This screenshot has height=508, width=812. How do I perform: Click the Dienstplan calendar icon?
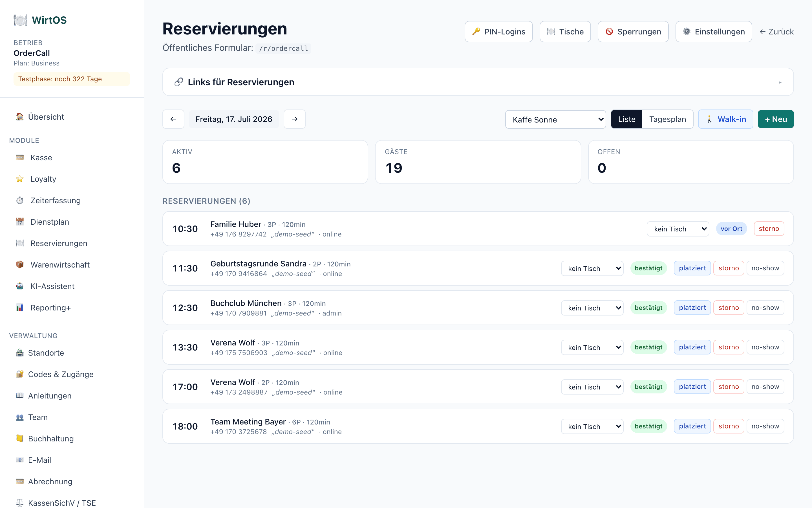(x=20, y=222)
